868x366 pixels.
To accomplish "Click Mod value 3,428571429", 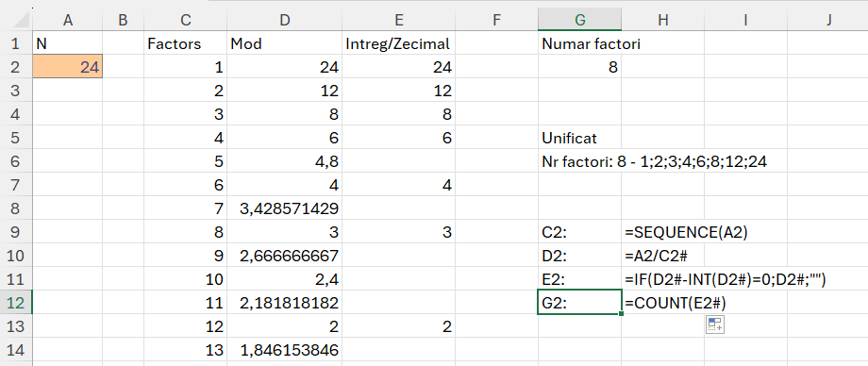I will 285,208.
